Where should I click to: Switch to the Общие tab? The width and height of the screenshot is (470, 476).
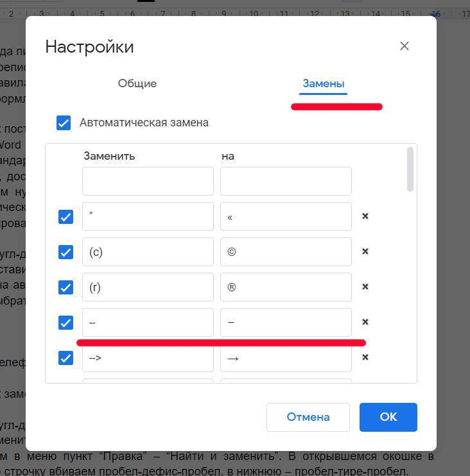137,83
